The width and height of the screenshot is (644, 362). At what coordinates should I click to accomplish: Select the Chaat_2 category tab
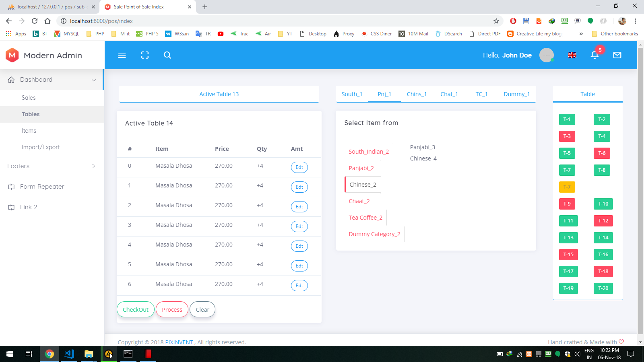point(359,201)
